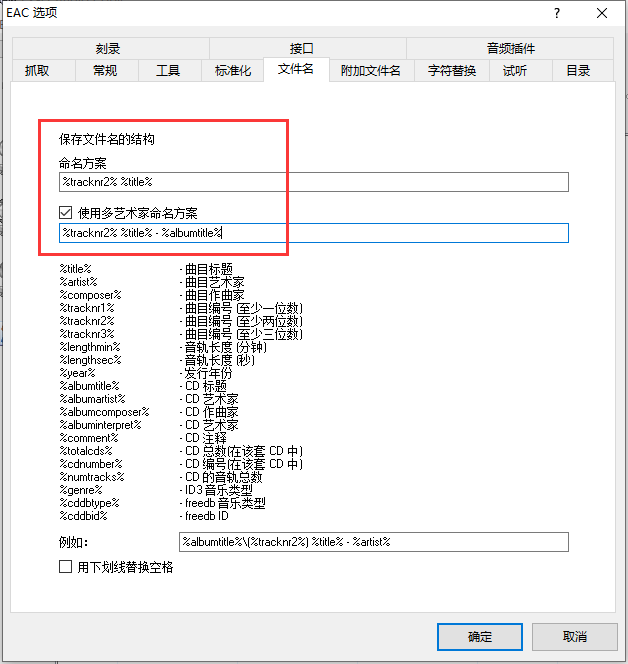Click the freedb ID description text
Image resolution: width=628 pixels, height=664 pixels.
click(207, 516)
